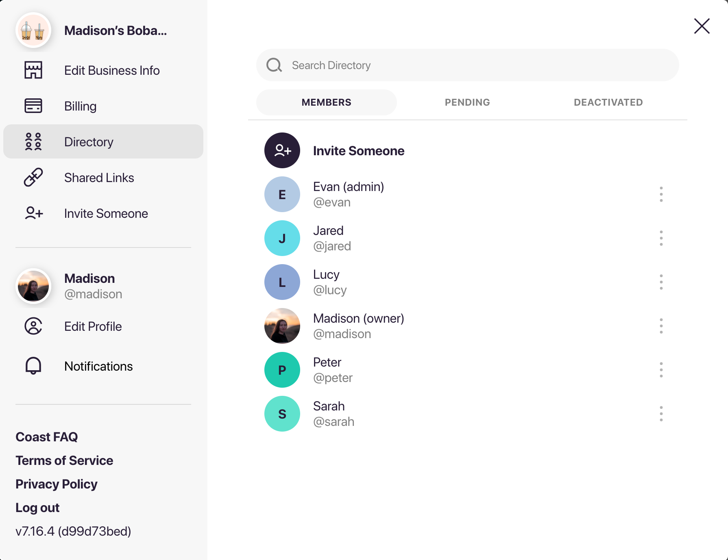Viewport: 728px width, 560px height.
Task: Click the Directory people grid icon
Action: 33,141
